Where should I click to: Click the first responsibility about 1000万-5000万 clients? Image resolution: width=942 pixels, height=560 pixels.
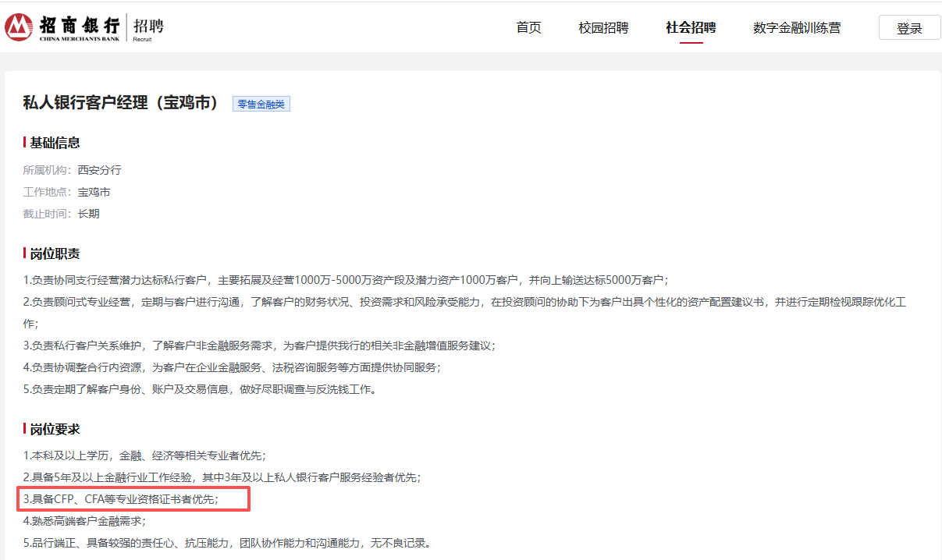345,280
